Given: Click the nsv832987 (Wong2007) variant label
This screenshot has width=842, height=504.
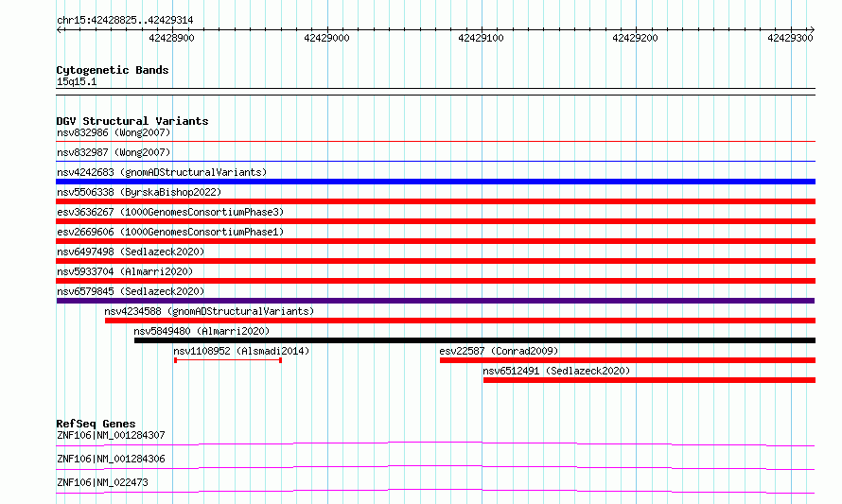Looking at the screenshot, I should click(x=114, y=152).
